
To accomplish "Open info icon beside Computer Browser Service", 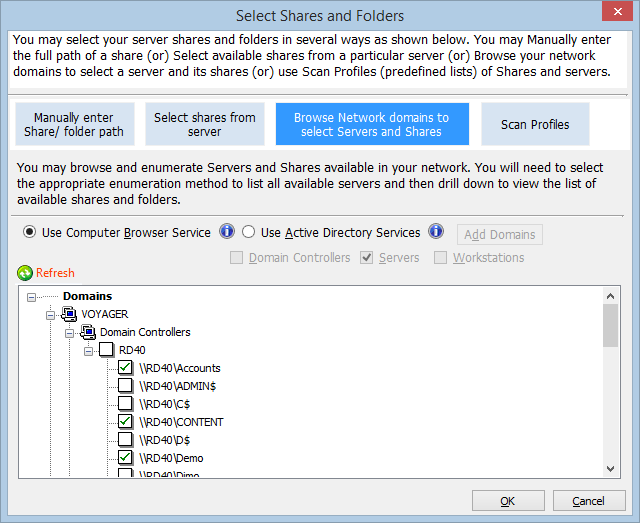I will pos(227,231).
